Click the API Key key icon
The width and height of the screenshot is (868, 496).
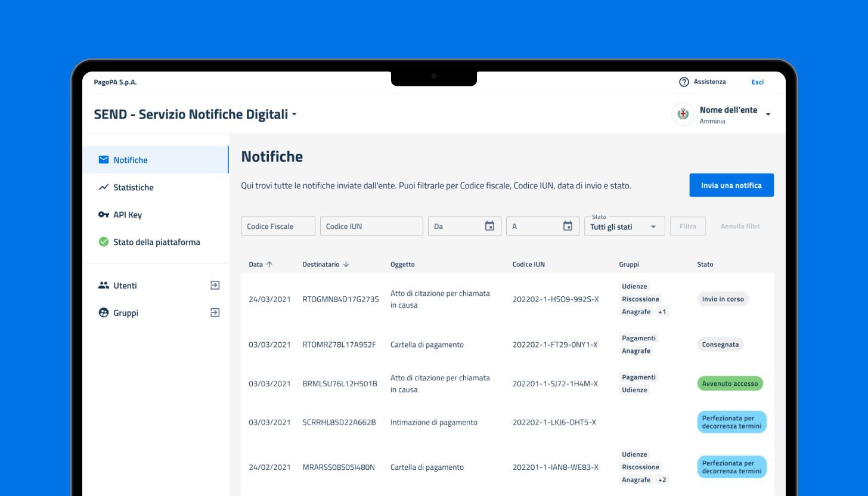coord(104,215)
